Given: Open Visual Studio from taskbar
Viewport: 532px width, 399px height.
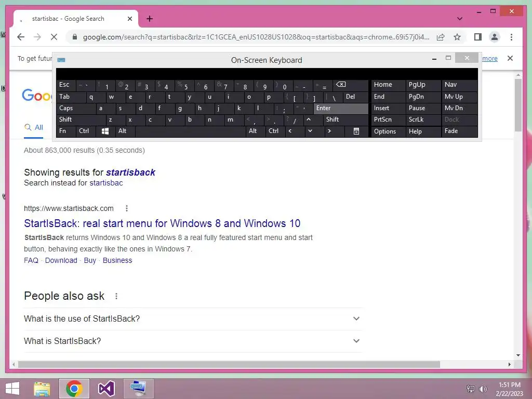Looking at the screenshot, I should pyautogui.click(x=106, y=389).
